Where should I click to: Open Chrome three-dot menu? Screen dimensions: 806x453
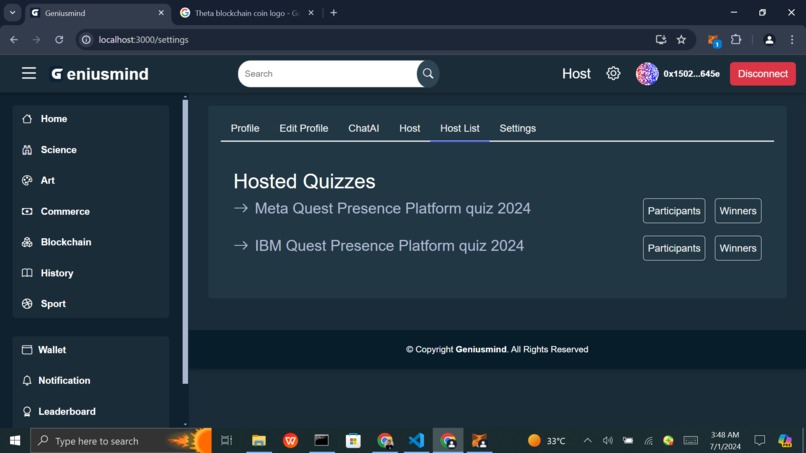(792, 40)
